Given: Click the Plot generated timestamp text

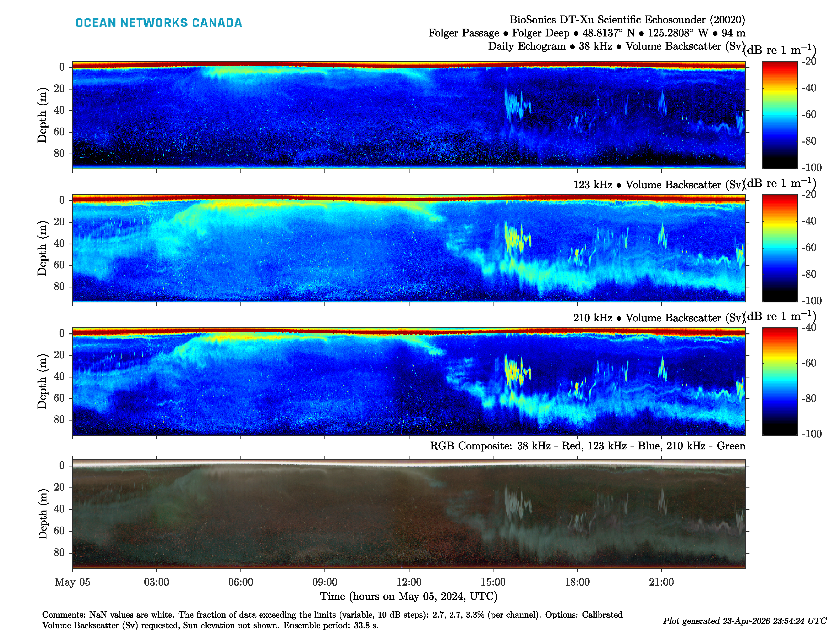Looking at the screenshot, I should 744,621.
